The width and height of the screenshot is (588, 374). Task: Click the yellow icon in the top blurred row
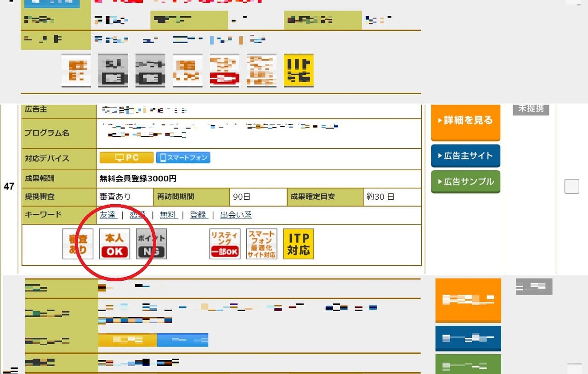[298, 70]
